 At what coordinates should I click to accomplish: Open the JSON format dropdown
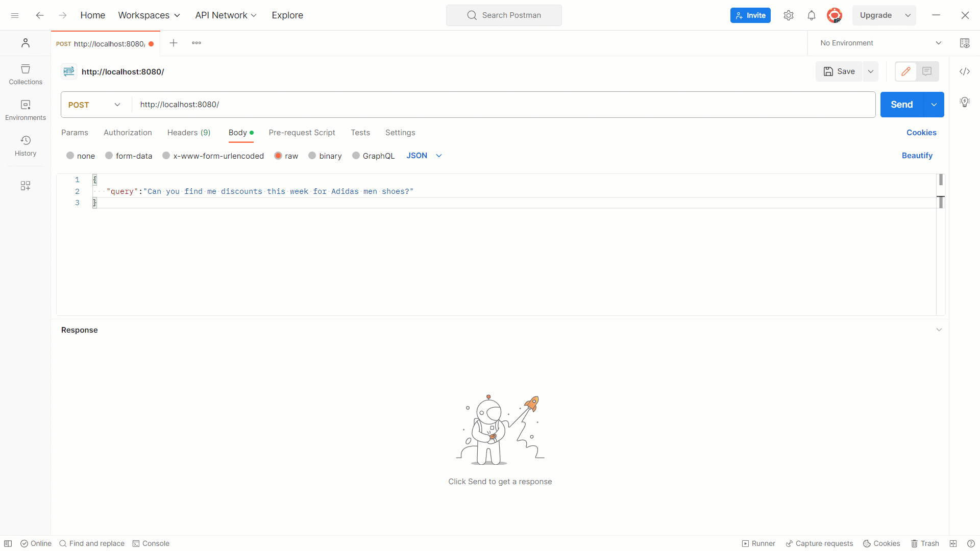point(424,156)
